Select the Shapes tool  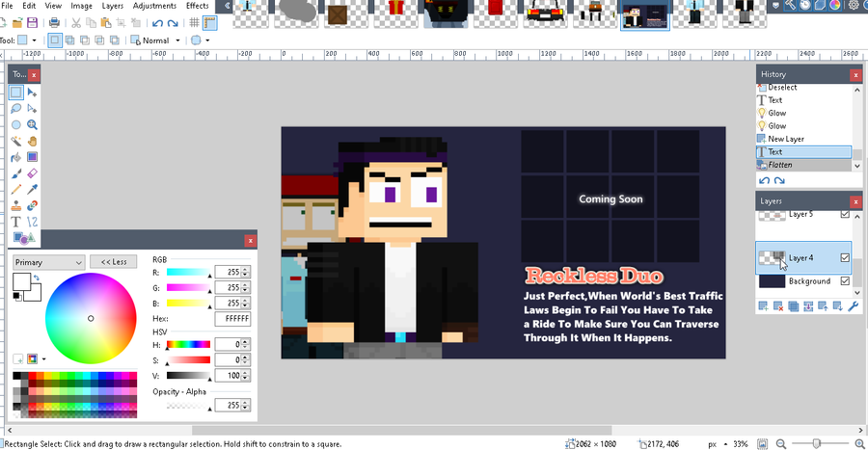click(23, 238)
